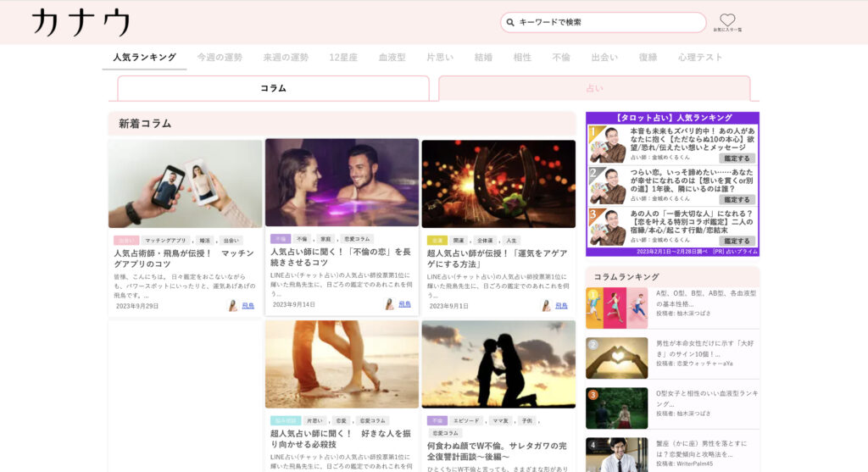Open the 心理テスト menu item
Screen dimensions: 868x472
(x=700, y=58)
